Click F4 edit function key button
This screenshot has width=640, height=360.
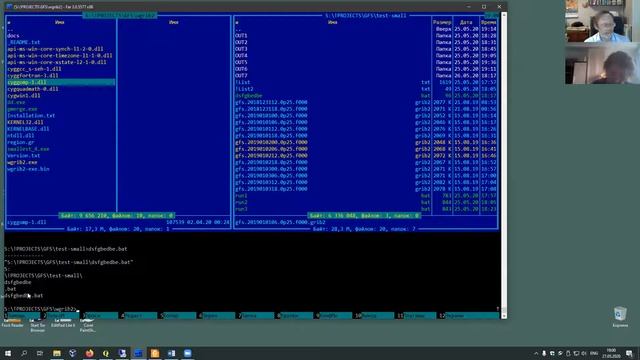138,316
